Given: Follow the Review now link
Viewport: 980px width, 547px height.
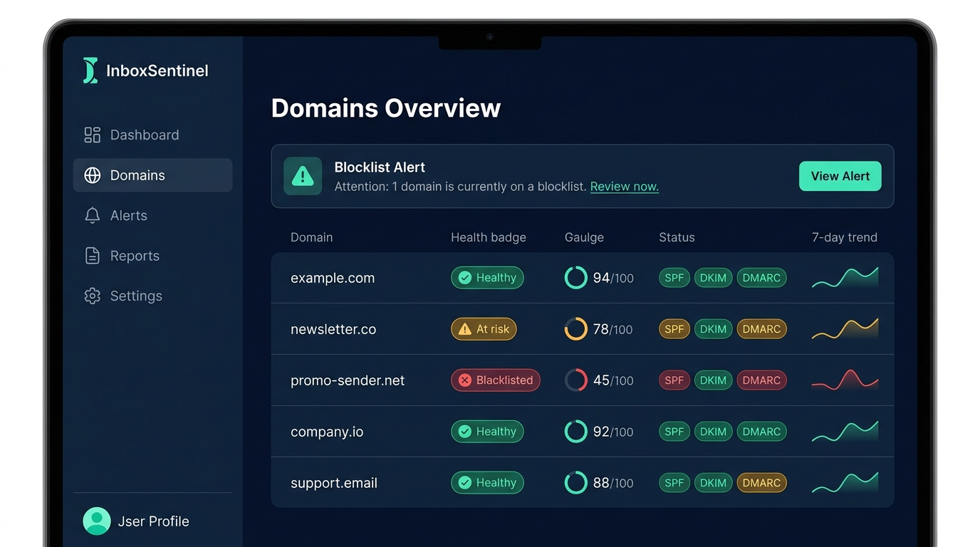Looking at the screenshot, I should pos(624,187).
